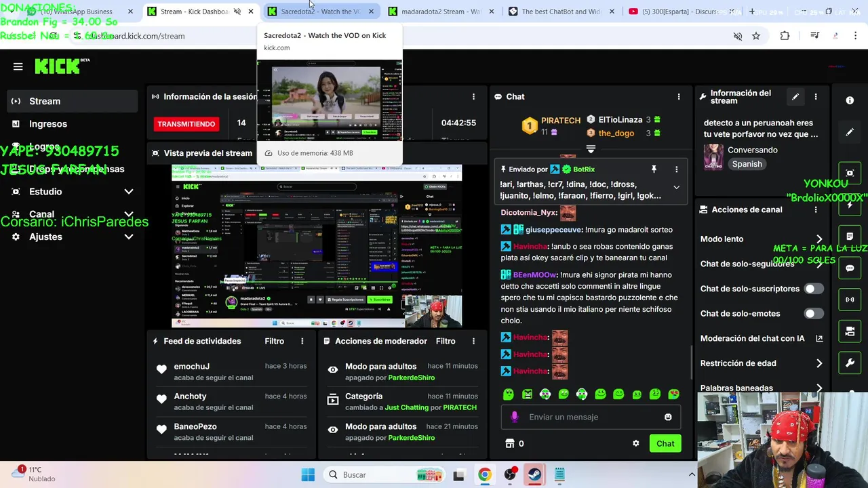Click the purple microphone icon in chat input
The image size is (868, 488).
[x=514, y=417]
